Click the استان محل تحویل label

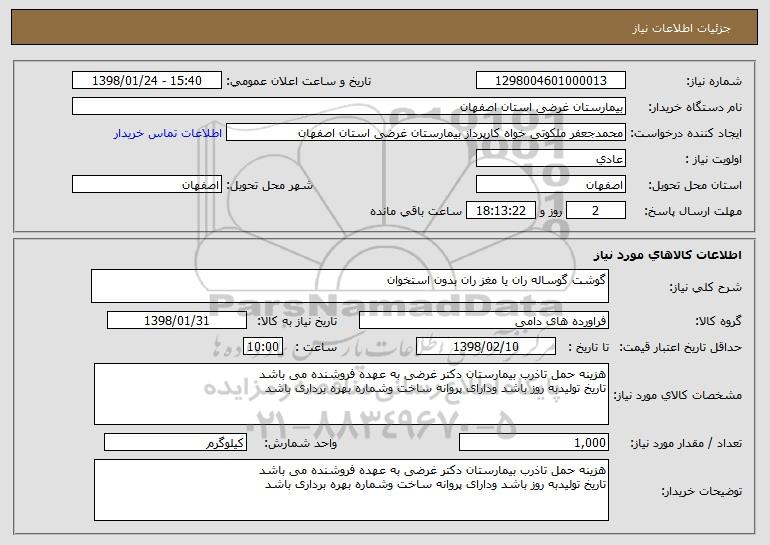(x=695, y=185)
